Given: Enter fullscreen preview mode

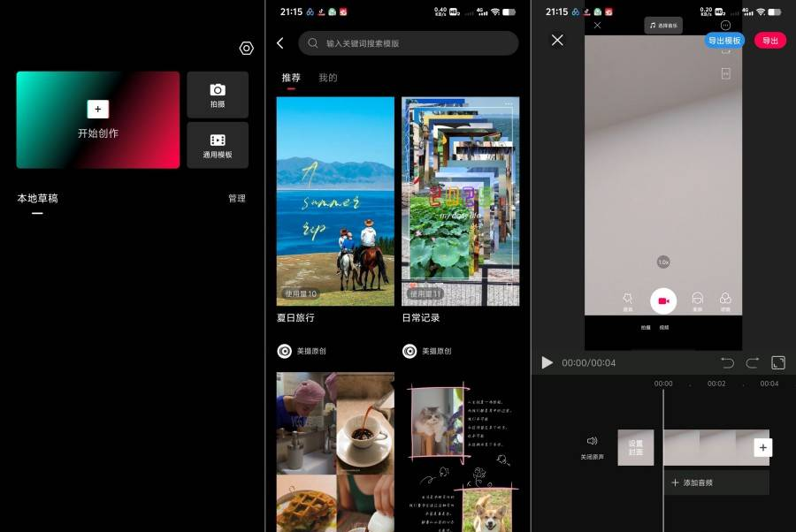Looking at the screenshot, I should (778, 362).
